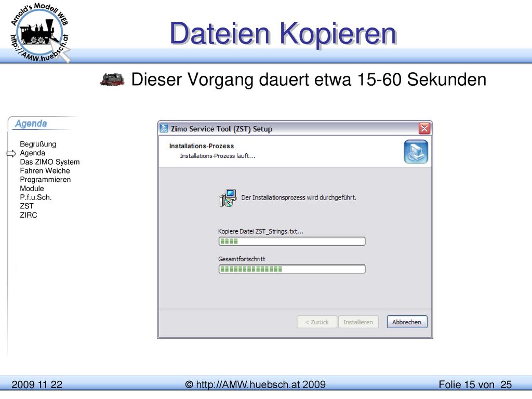This screenshot has height=399, width=532.
Task: Click the Gesamtfortschritt label
Action: (x=242, y=259)
